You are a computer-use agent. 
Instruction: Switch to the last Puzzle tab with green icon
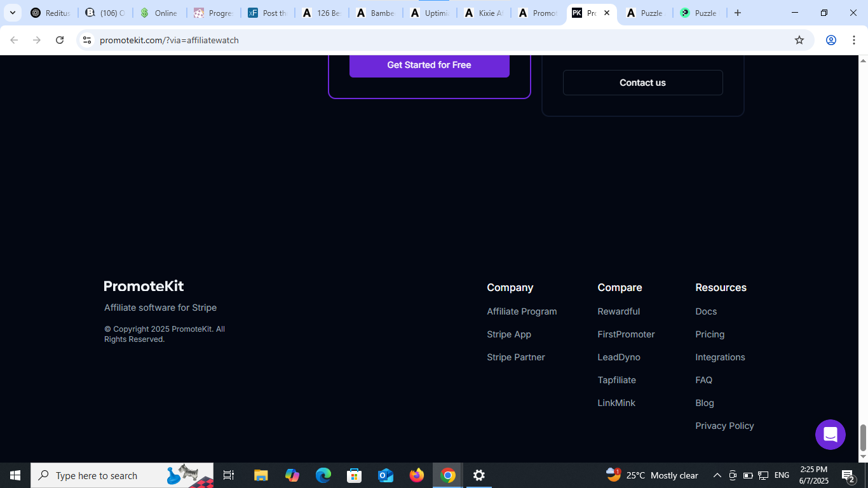699,13
